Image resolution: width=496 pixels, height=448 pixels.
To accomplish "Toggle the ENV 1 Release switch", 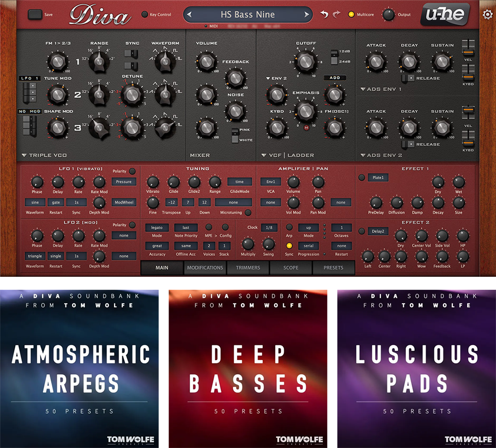I will click(408, 78).
